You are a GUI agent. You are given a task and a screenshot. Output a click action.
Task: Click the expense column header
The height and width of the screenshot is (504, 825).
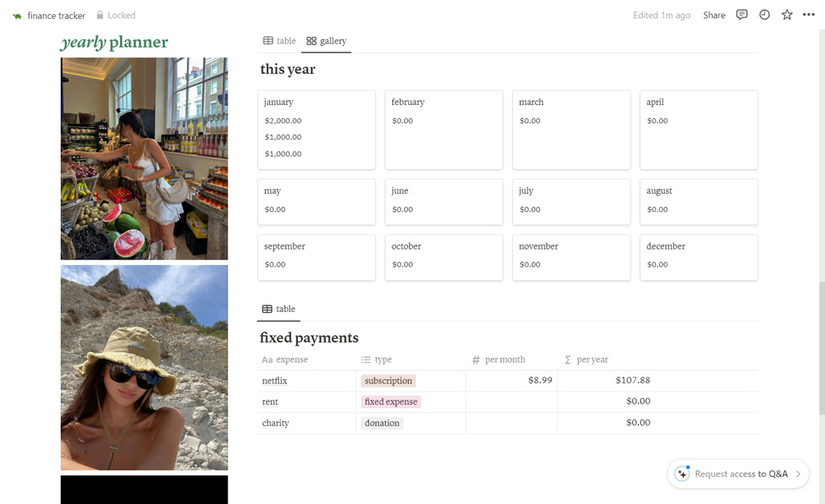tap(306, 360)
